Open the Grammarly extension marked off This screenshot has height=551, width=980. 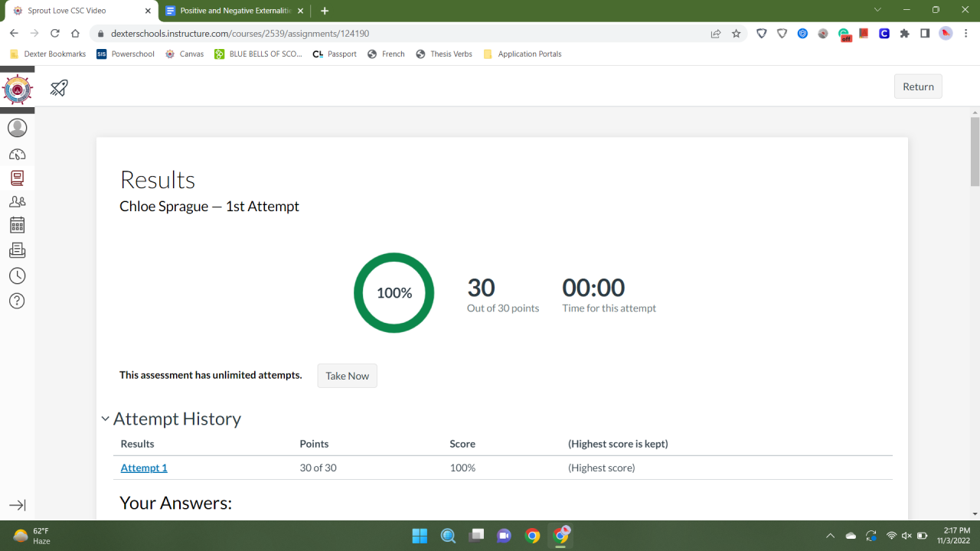pyautogui.click(x=844, y=34)
